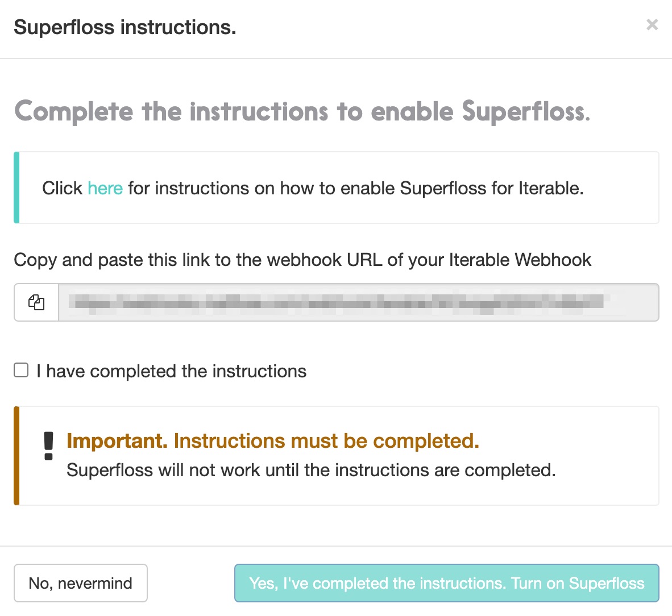Click the 'I have completed the instructions' label
The height and width of the screenshot is (616, 672).
click(172, 371)
